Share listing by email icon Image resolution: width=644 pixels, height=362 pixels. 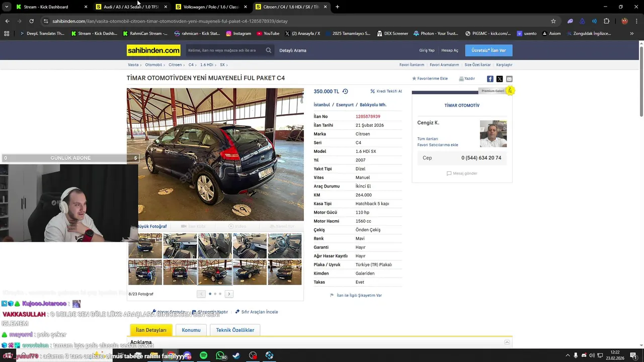pos(509,79)
